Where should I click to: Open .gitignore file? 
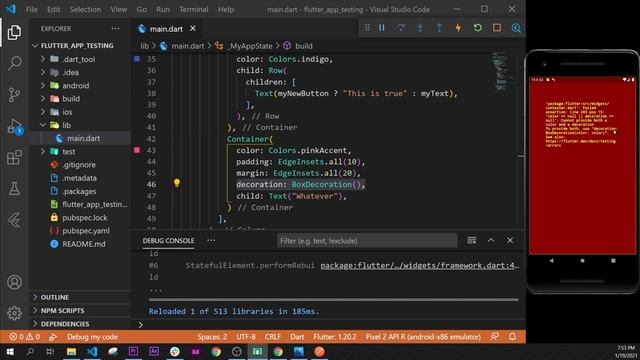tap(80, 165)
